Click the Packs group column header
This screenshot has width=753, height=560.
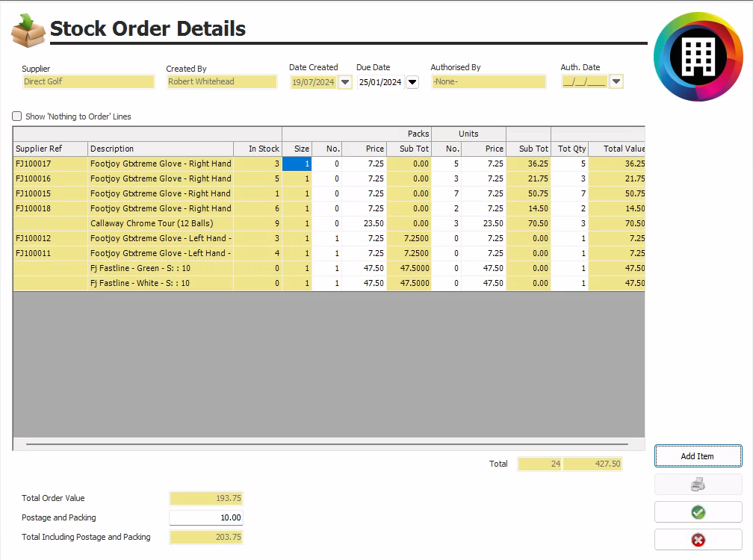(357, 134)
